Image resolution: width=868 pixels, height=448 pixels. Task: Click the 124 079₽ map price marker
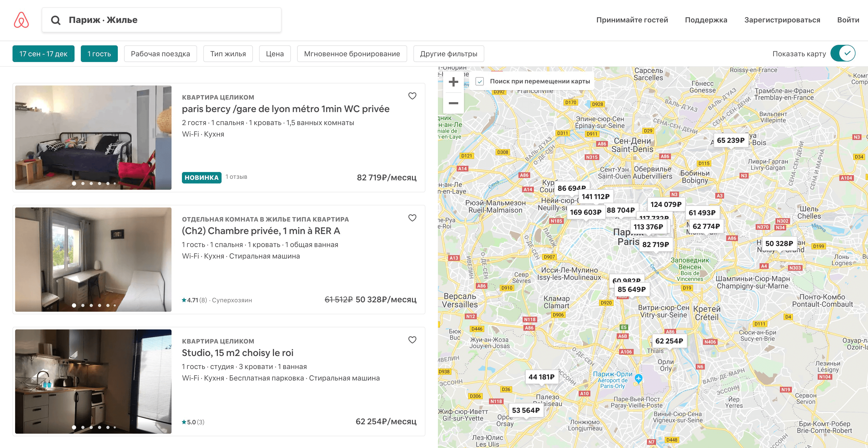pyautogui.click(x=666, y=205)
